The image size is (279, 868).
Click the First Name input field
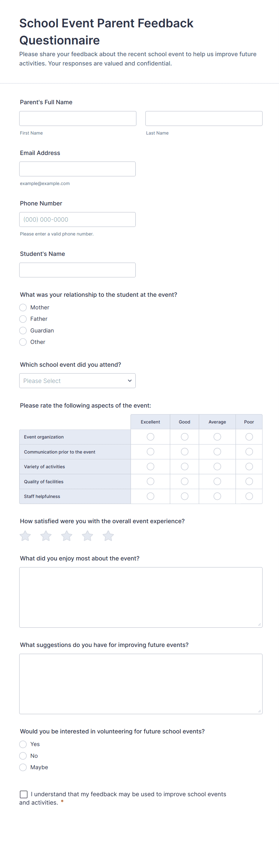78,119
